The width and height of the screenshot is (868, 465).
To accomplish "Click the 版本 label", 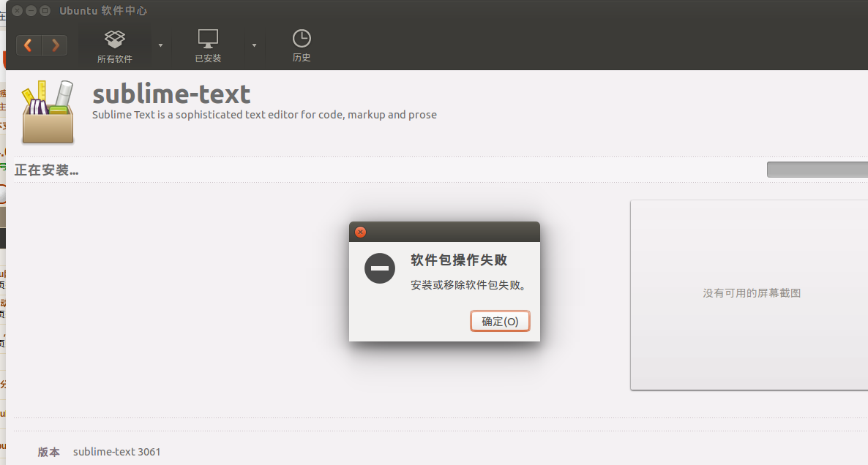I will click(49, 453).
